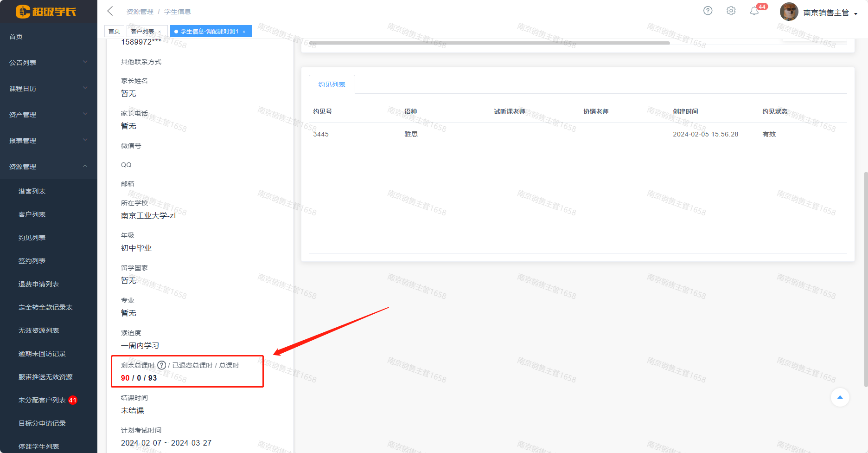Select the 约见列表 panel tab
The image size is (868, 453).
(332, 84)
